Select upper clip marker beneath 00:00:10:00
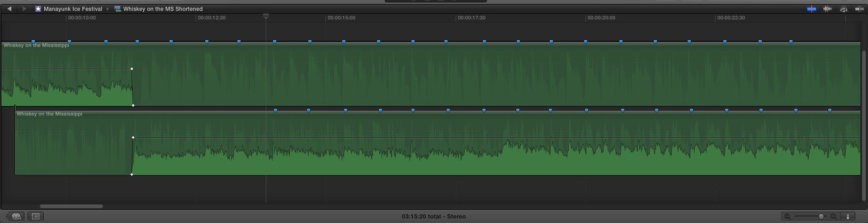The image size is (868, 223). (69, 42)
